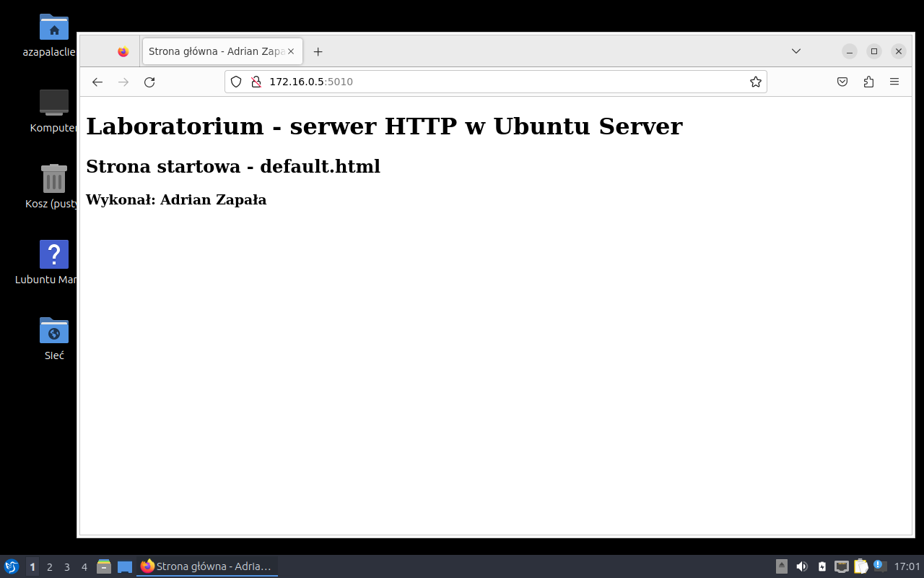The height and width of the screenshot is (578, 924).
Task: Focus the address bar with 172.16.0.5:5010
Action: coord(495,82)
